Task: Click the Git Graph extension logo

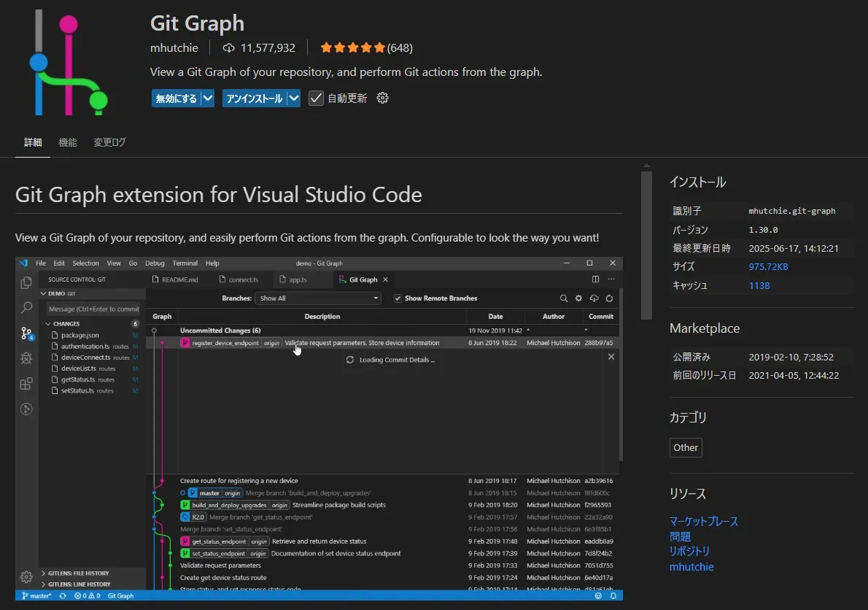Action: 69,63
